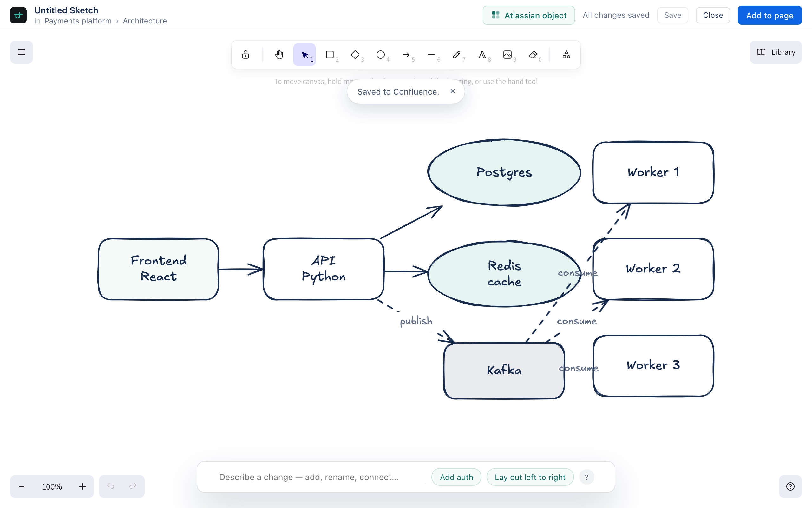
Task: Click the Atlassian object button
Action: [528, 15]
